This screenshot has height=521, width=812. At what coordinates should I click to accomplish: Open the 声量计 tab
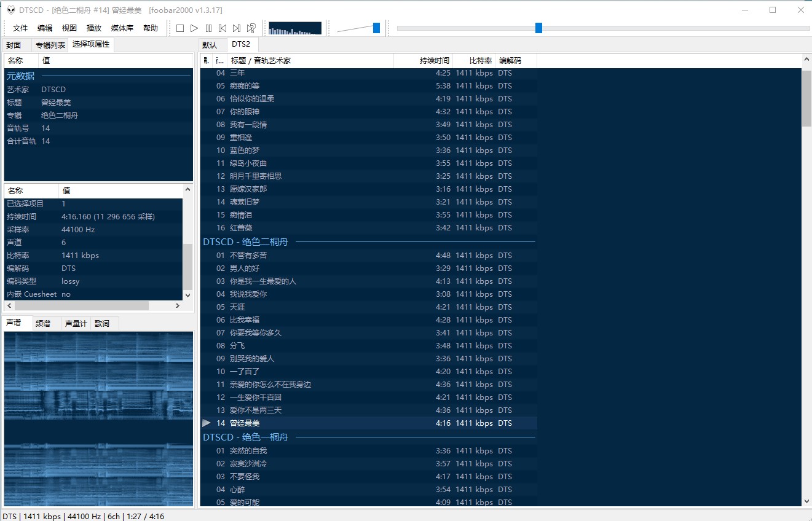pyautogui.click(x=76, y=324)
